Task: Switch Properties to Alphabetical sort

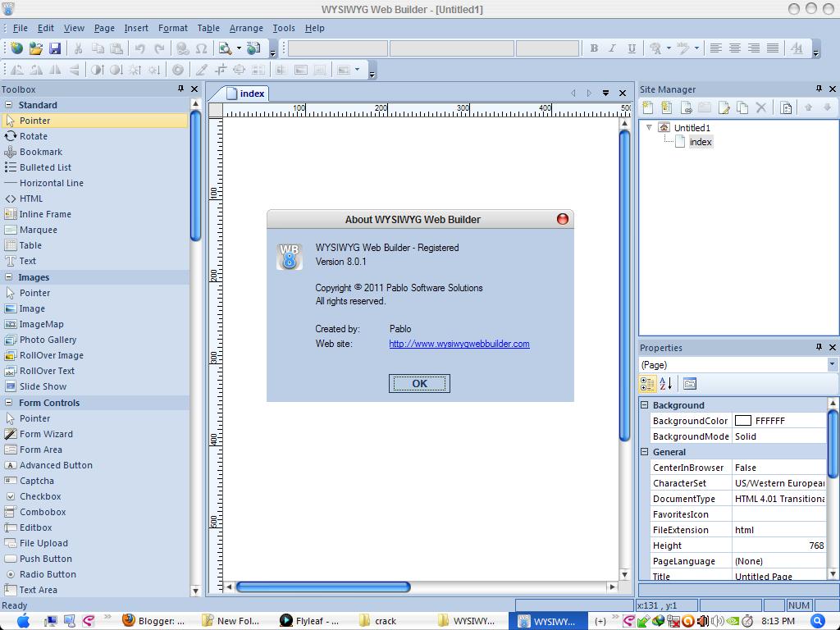Action: (666, 384)
